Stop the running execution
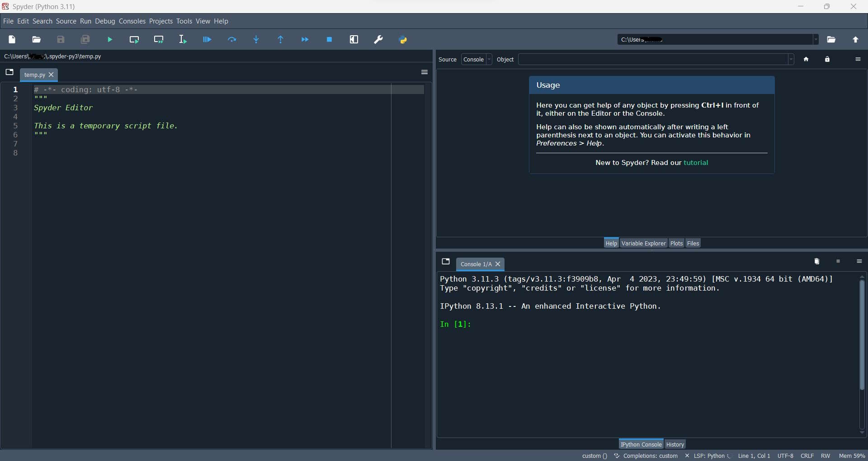Image resolution: width=868 pixels, height=461 pixels. pyautogui.click(x=329, y=39)
